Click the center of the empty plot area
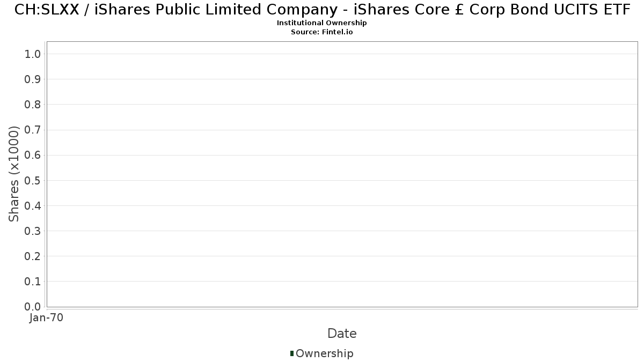Viewport: 644px width, 362px height. 342,174
